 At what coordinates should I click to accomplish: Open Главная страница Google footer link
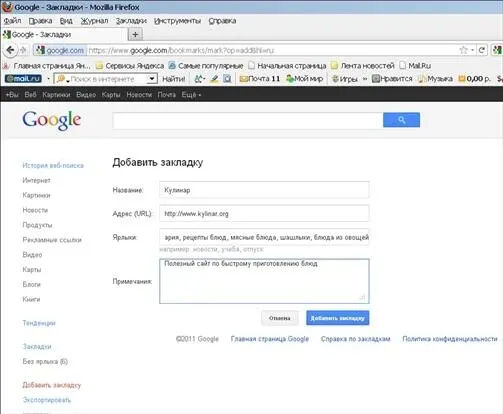270,339
